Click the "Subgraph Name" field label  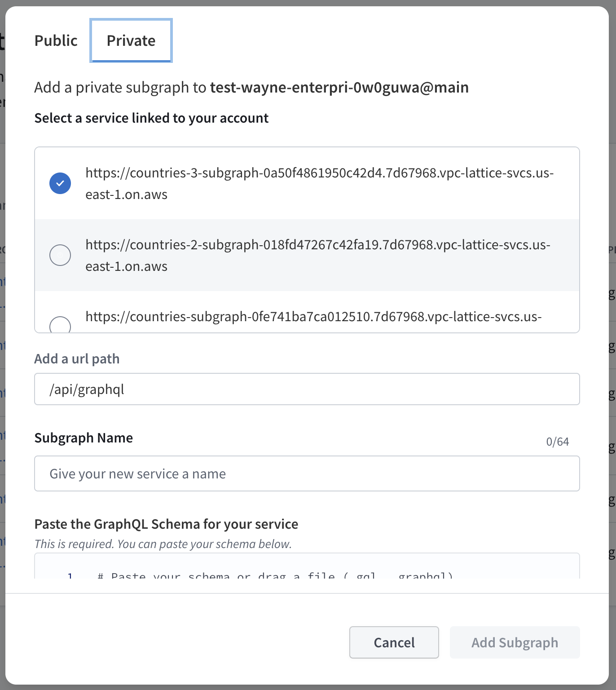pyautogui.click(x=84, y=438)
